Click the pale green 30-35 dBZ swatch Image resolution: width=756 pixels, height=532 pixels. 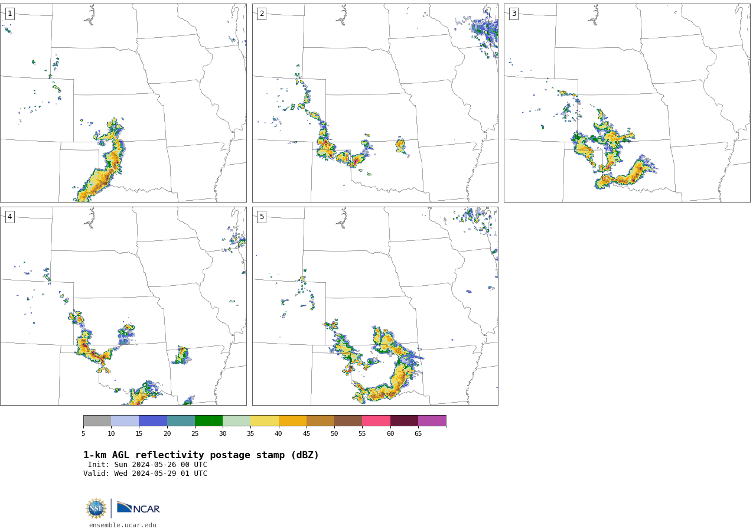237,421
